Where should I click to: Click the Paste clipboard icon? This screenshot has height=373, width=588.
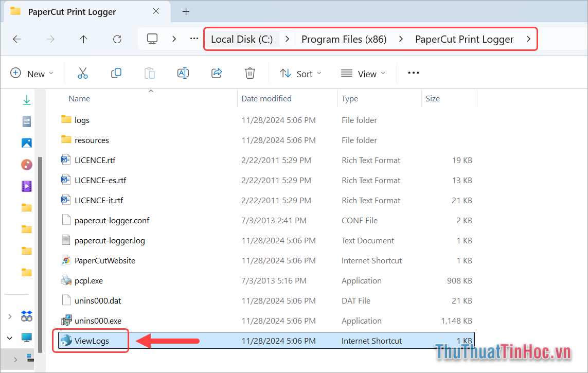click(150, 73)
